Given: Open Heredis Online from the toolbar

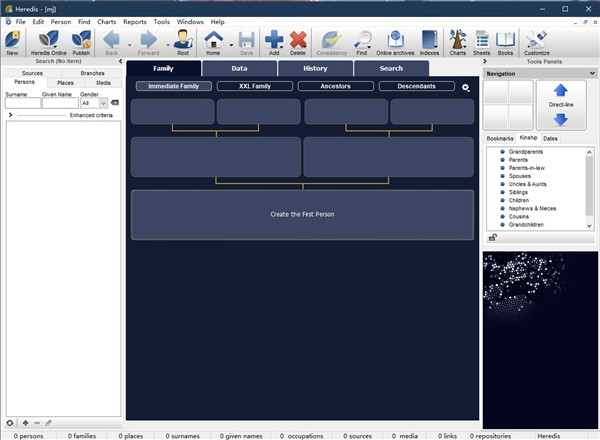Looking at the screenshot, I should coord(49,42).
